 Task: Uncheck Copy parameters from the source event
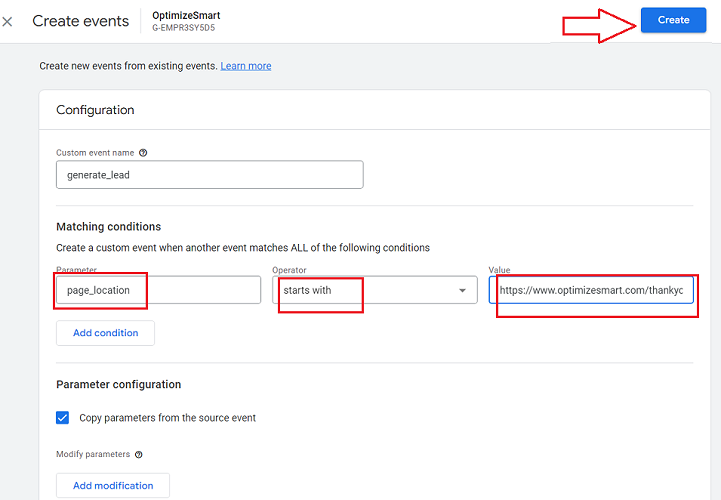click(63, 418)
